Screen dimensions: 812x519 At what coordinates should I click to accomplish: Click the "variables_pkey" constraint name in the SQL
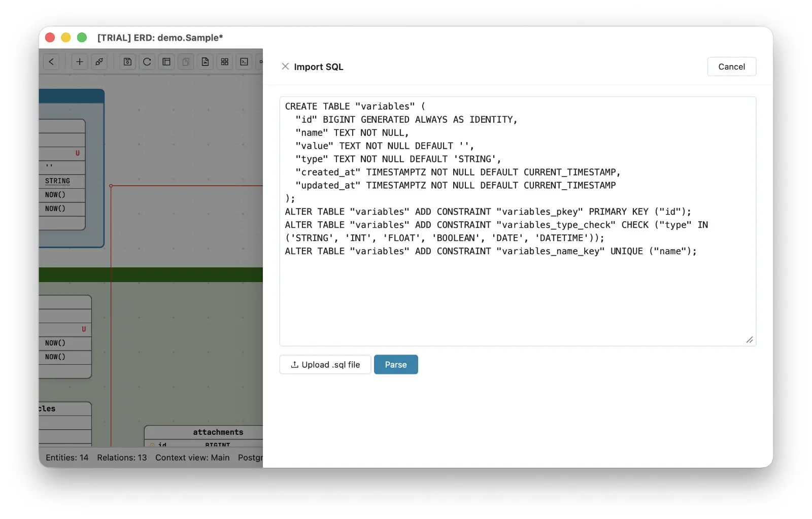pyautogui.click(x=540, y=212)
